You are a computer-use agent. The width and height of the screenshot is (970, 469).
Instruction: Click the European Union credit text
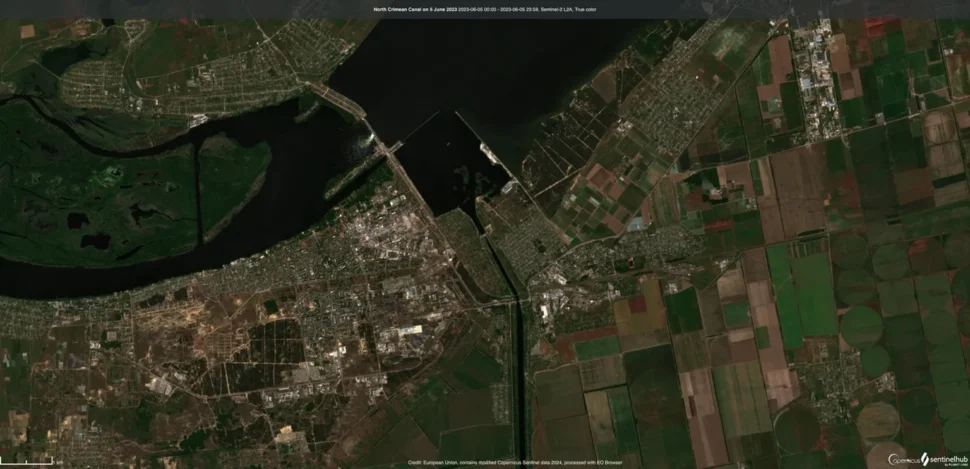coord(445,462)
